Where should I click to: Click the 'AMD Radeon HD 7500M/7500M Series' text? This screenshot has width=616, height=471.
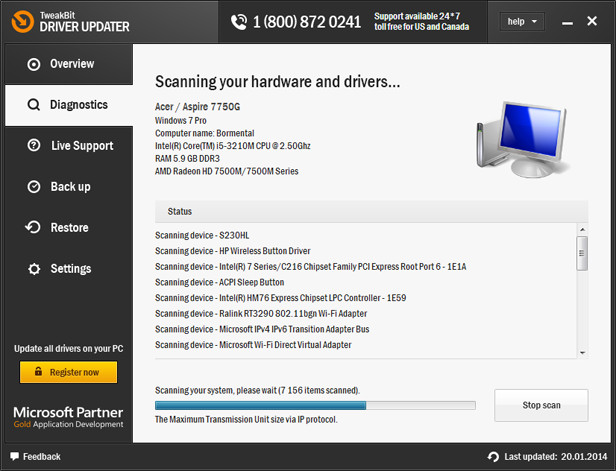pos(227,171)
